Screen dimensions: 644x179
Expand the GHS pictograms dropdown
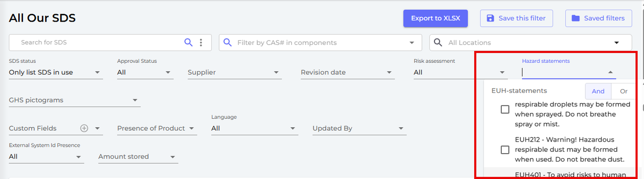(75, 101)
